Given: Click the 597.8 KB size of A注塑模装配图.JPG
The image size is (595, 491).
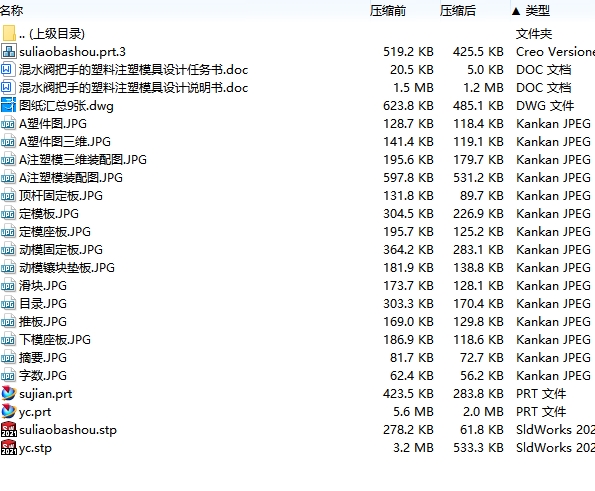Looking at the screenshot, I should click(x=408, y=178).
